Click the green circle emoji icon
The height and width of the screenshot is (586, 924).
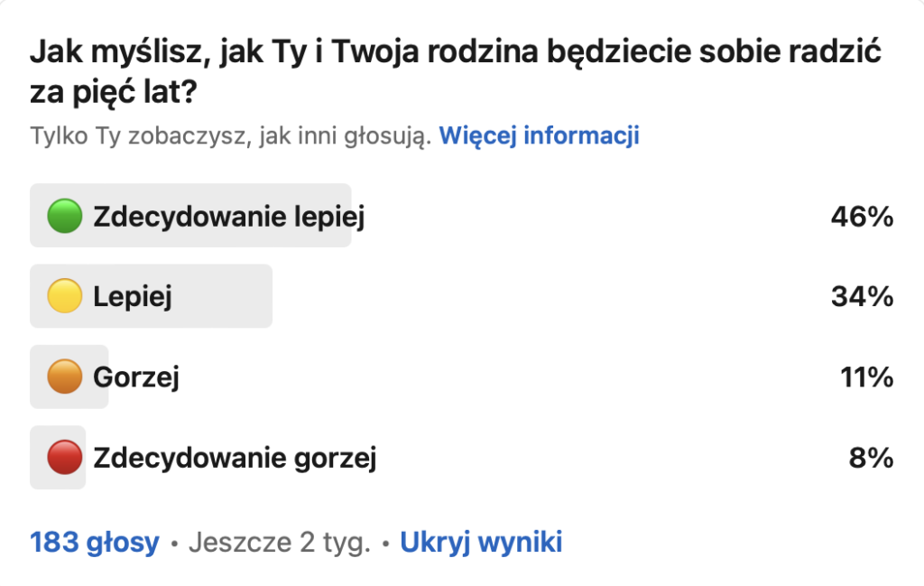coord(65,217)
